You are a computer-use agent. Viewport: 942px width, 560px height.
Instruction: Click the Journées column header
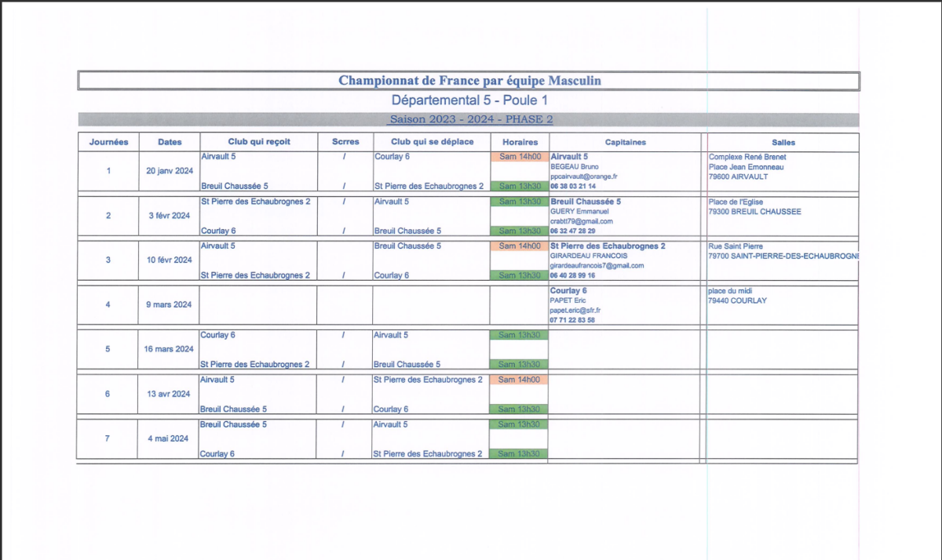(108, 142)
